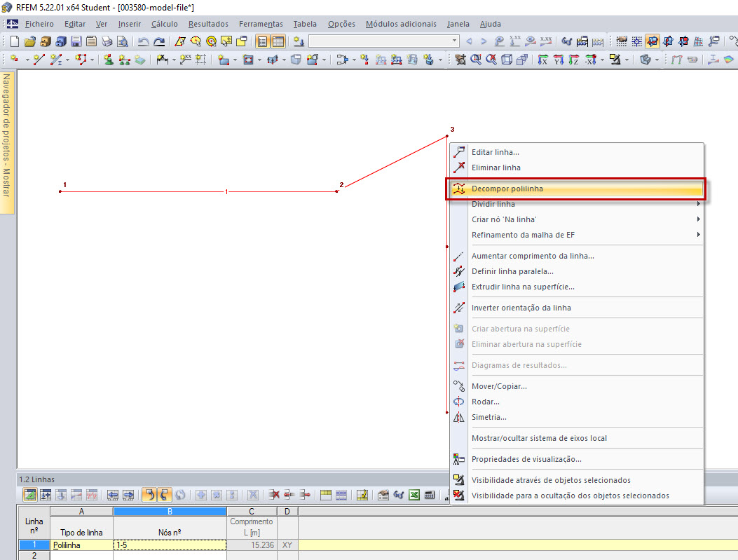Viewport: 738px width, 560px height.
Task: Click the go to next table arrow icon
Action: point(128,495)
